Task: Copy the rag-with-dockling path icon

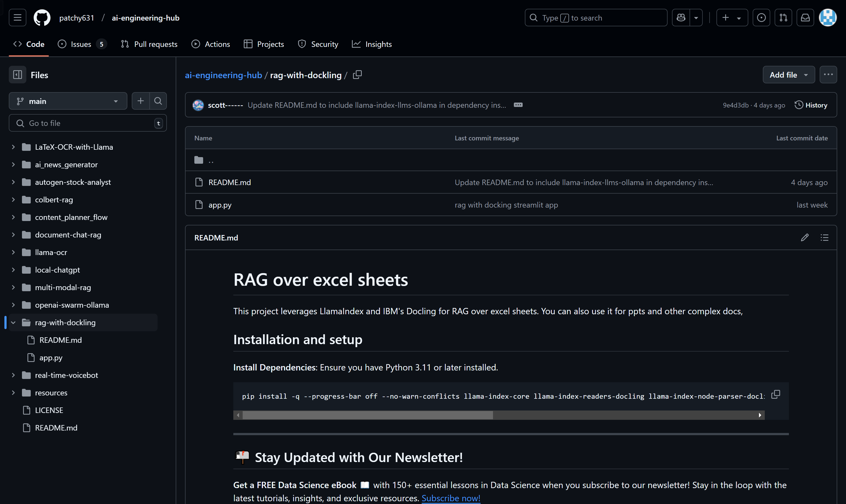Action: (x=357, y=75)
